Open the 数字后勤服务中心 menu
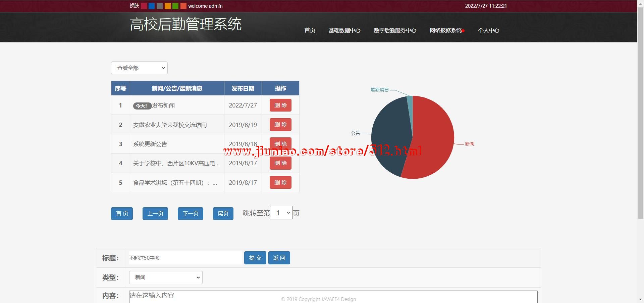This screenshot has height=303, width=644. click(x=395, y=31)
